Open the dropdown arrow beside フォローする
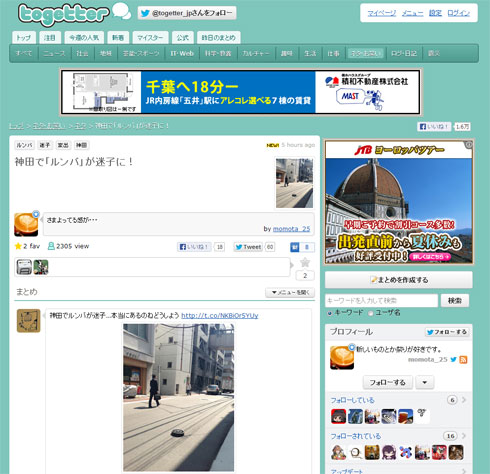 pyautogui.click(x=425, y=382)
